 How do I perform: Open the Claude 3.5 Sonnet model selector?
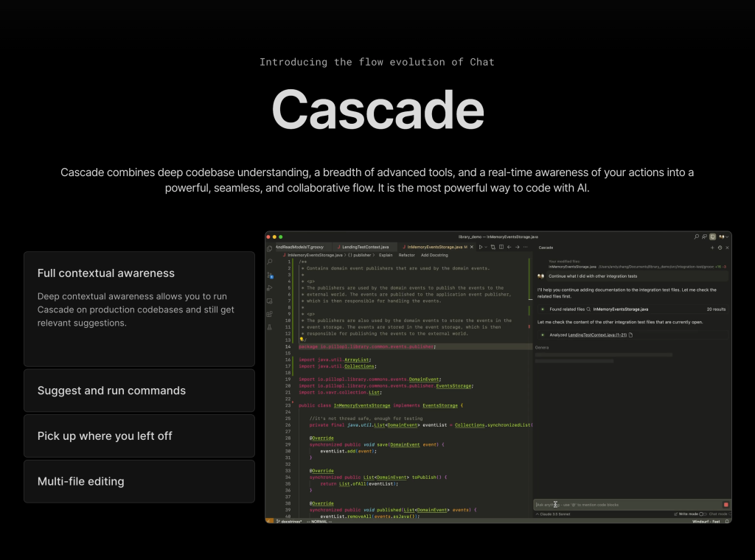(553, 514)
